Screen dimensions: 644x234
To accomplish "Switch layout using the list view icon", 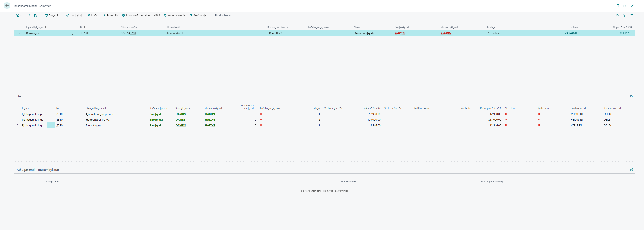I will pyautogui.click(x=632, y=15).
